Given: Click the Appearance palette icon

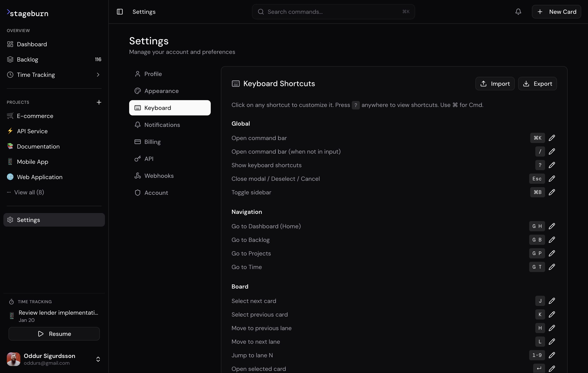Looking at the screenshot, I should 138,91.
